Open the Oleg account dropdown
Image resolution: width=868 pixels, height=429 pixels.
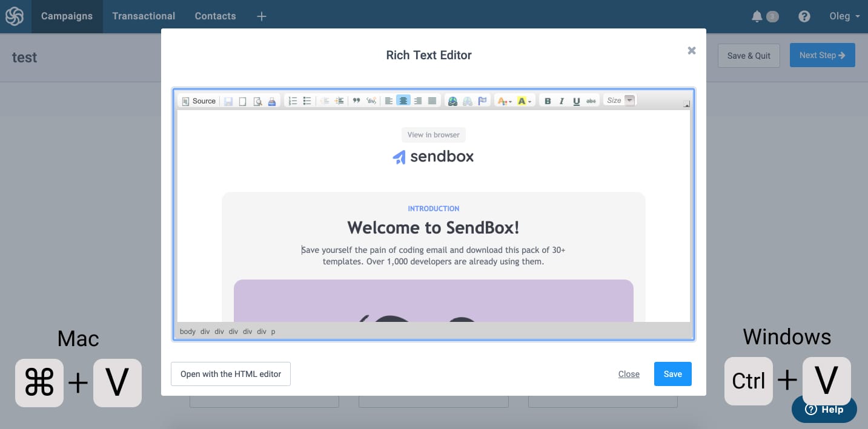(844, 16)
